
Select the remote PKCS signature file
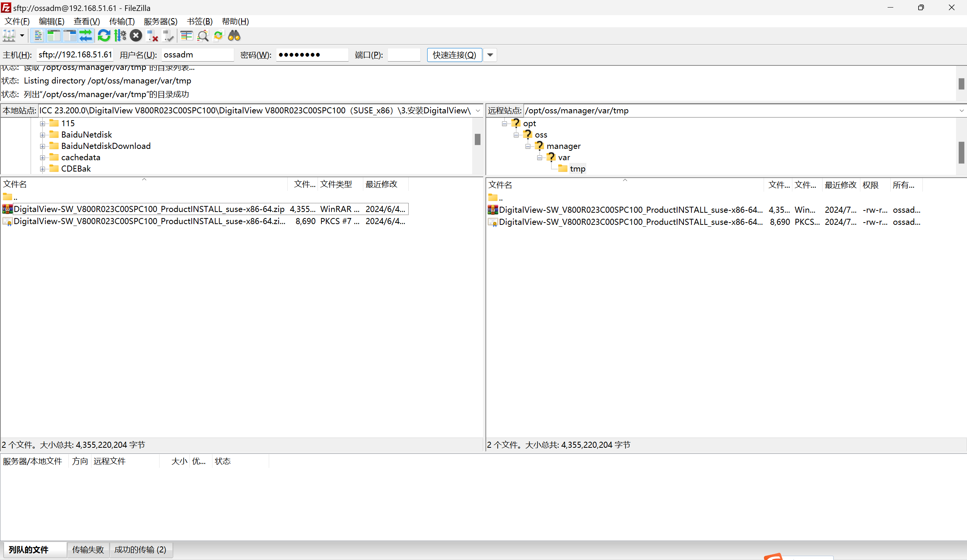click(705, 222)
